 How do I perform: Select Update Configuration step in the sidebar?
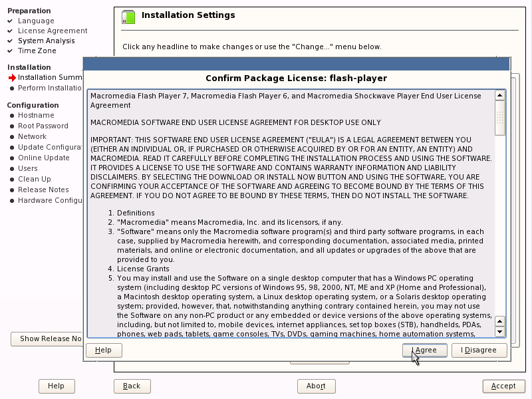pos(50,147)
